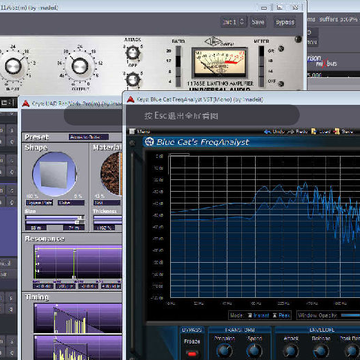This screenshot has height=360, width=360.
Task: Click the Blue Cat logo icon
Action: coord(149,142)
